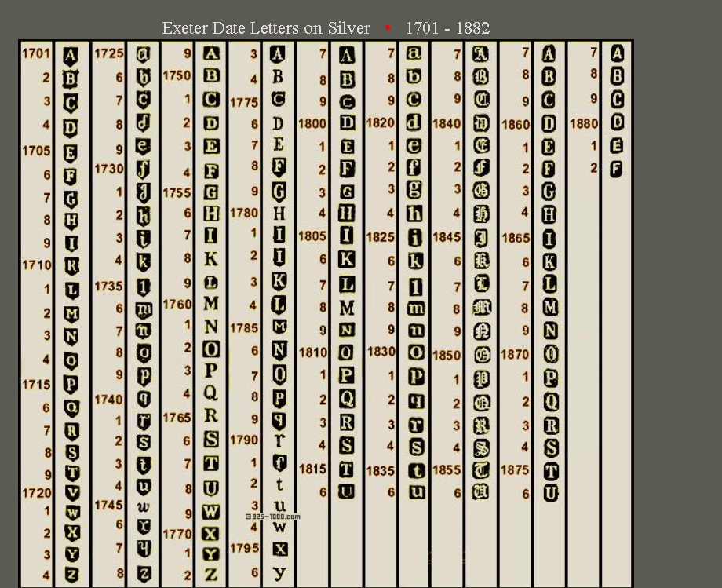
Task: Select the letter X mark beside 1795
Action: (x=279, y=549)
